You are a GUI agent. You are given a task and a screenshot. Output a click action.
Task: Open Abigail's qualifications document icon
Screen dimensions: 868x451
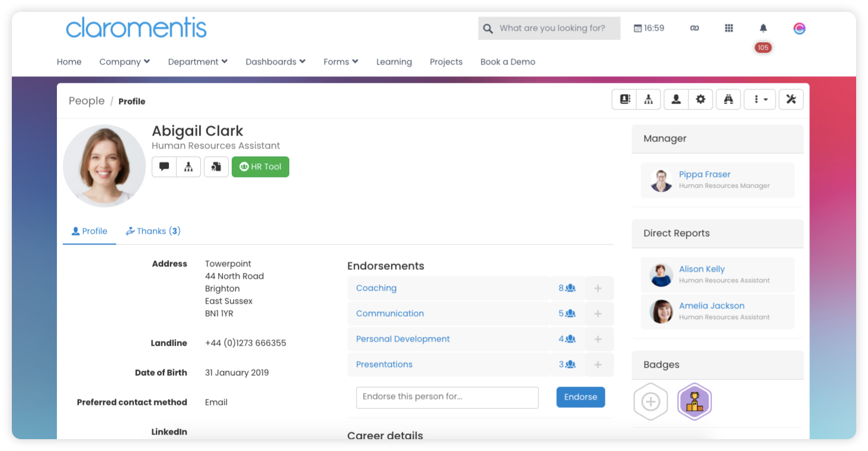click(x=216, y=166)
